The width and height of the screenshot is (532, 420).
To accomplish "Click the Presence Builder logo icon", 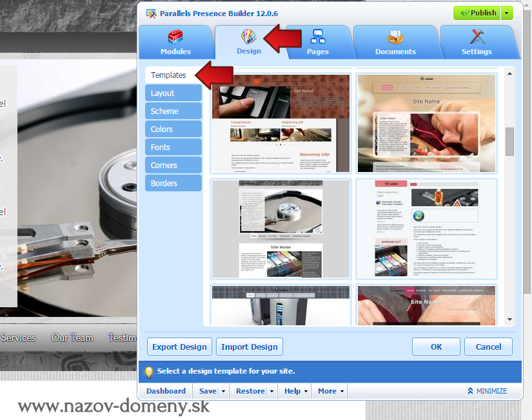I will click(x=152, y=14).
